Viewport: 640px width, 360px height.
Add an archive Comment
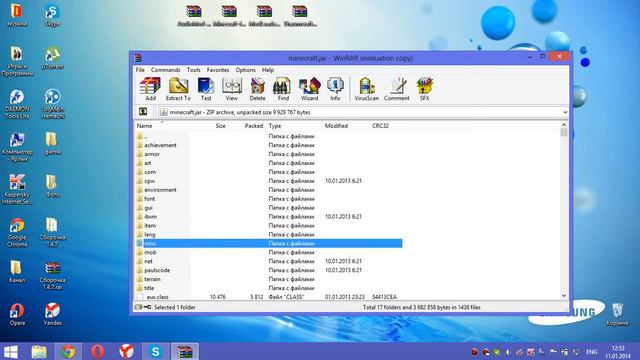(x=396, y=89)
